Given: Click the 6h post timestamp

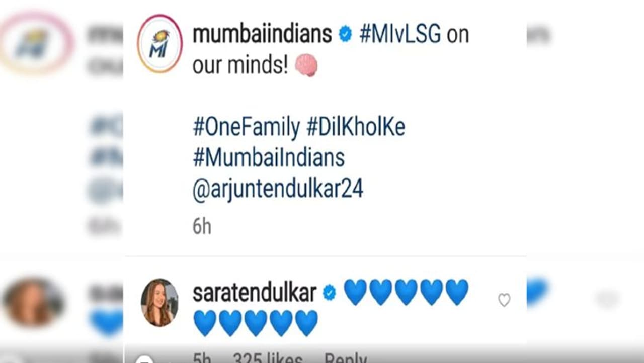Looking at the screenshot, I should pos(202,227).
